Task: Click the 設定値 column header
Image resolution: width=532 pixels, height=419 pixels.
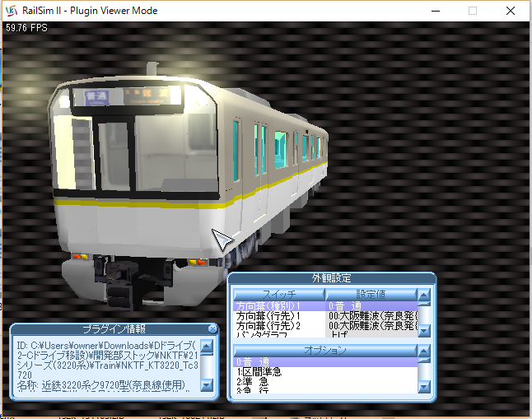Action: click(371, 295)
